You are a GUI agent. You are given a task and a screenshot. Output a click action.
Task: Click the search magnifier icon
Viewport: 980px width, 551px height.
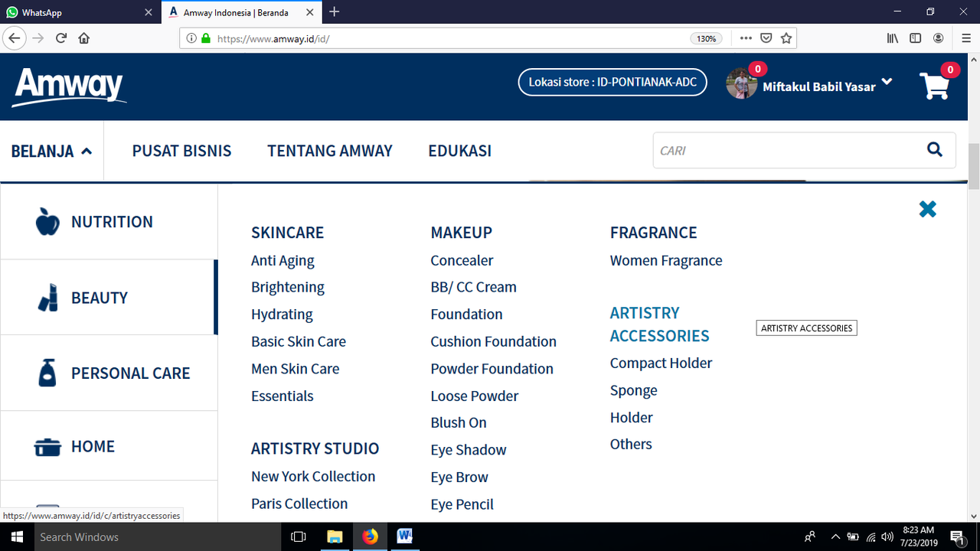tap(935, 149)
